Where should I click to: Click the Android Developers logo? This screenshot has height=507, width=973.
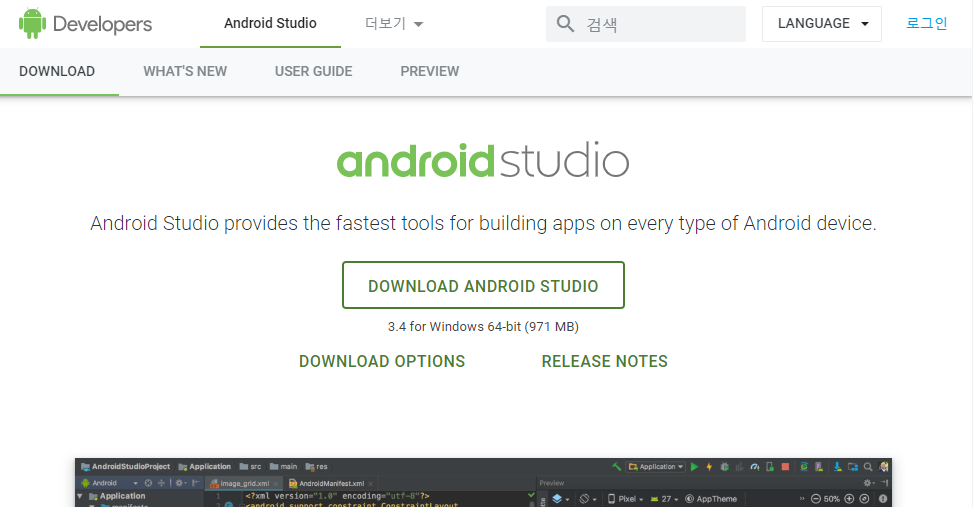coord(85,24)
